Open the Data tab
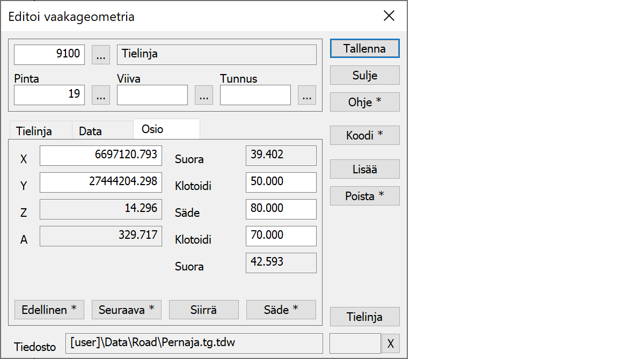 [90, 131]
